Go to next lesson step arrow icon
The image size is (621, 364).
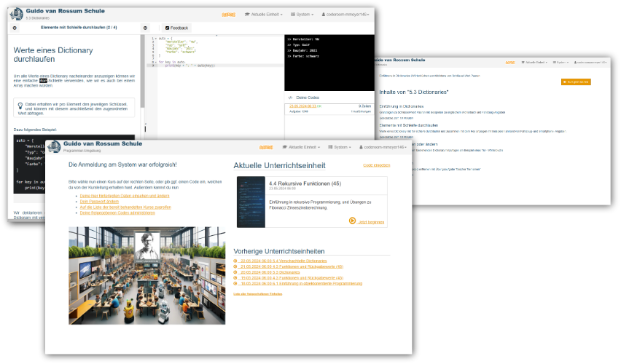(x=145, y=27)
